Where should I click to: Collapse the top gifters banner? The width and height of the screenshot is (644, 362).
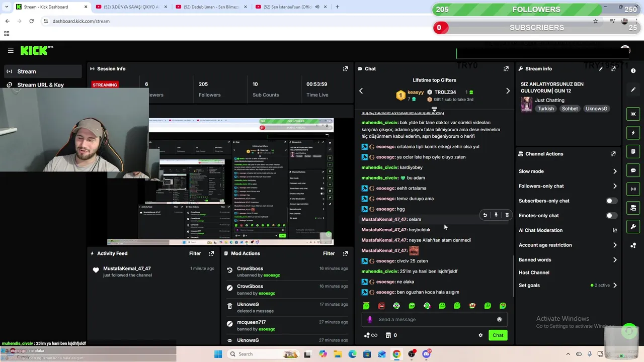[434, 109]
